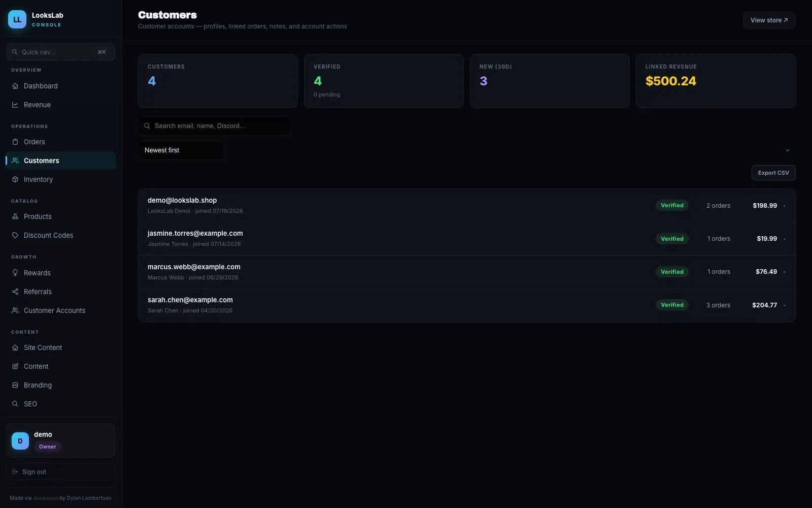Open SEO settings in sidebar

(60, 404)
